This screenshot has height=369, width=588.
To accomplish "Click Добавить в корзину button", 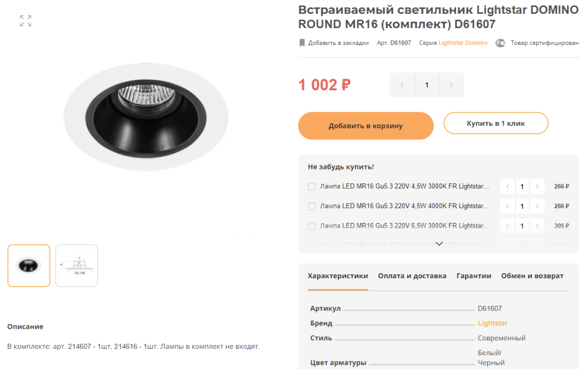I will (x=366, y=126).
